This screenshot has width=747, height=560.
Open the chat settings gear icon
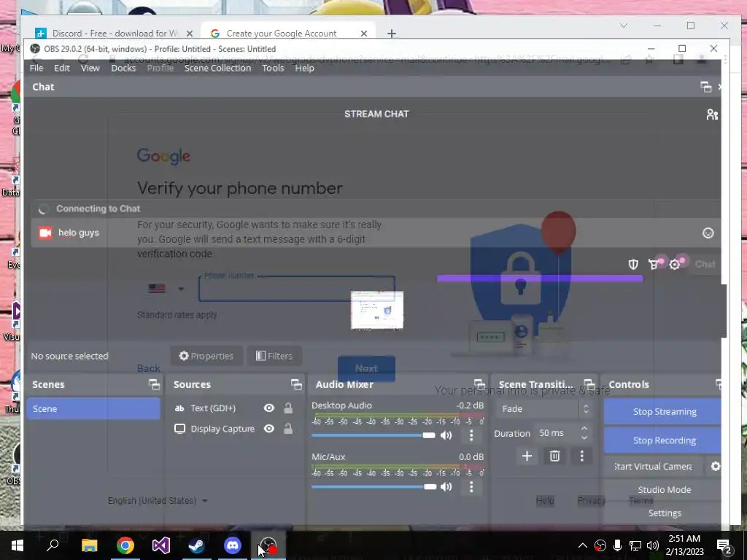(x=675, y=264)
